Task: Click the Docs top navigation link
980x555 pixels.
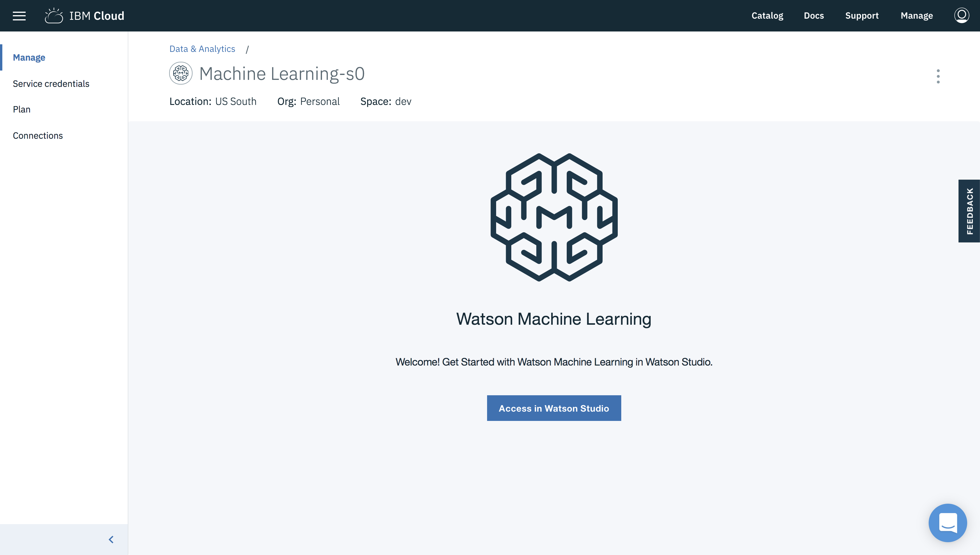Action: (x=814, y=15)
